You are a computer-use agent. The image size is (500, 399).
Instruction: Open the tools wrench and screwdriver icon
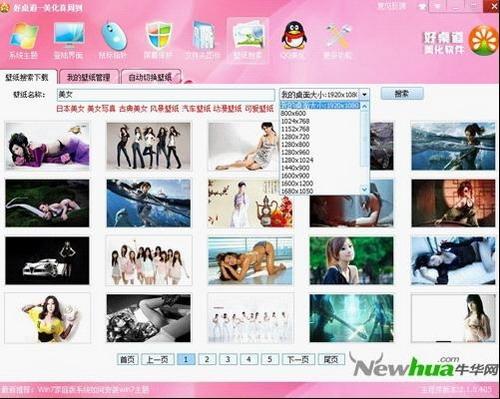[338, 36]
